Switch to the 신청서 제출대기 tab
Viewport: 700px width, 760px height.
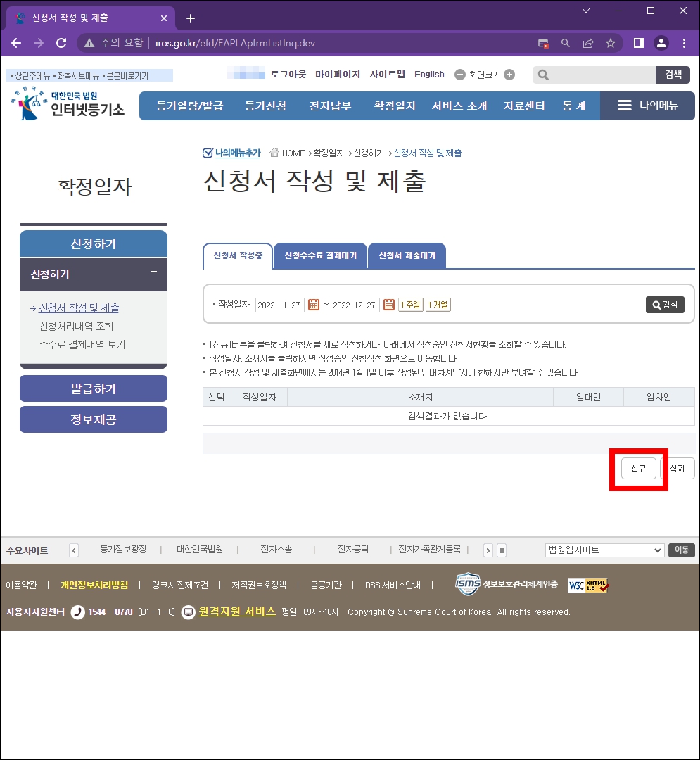pyautogui.click(x=408, y=255)
